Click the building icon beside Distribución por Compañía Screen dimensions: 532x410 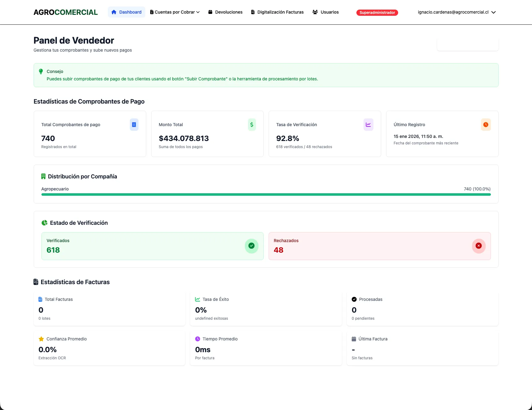pos(43,176)
